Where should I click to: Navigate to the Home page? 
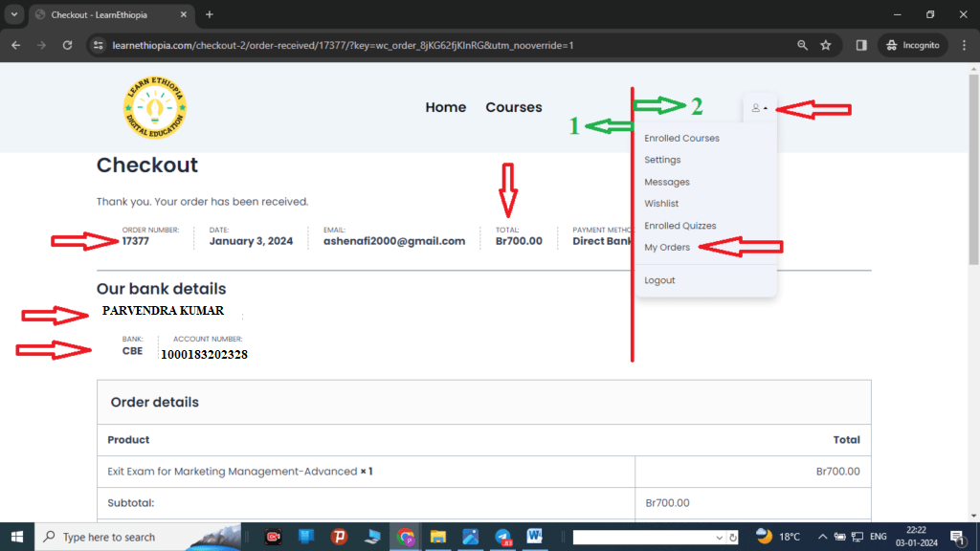pyautogui.click(x=446, y=107)
